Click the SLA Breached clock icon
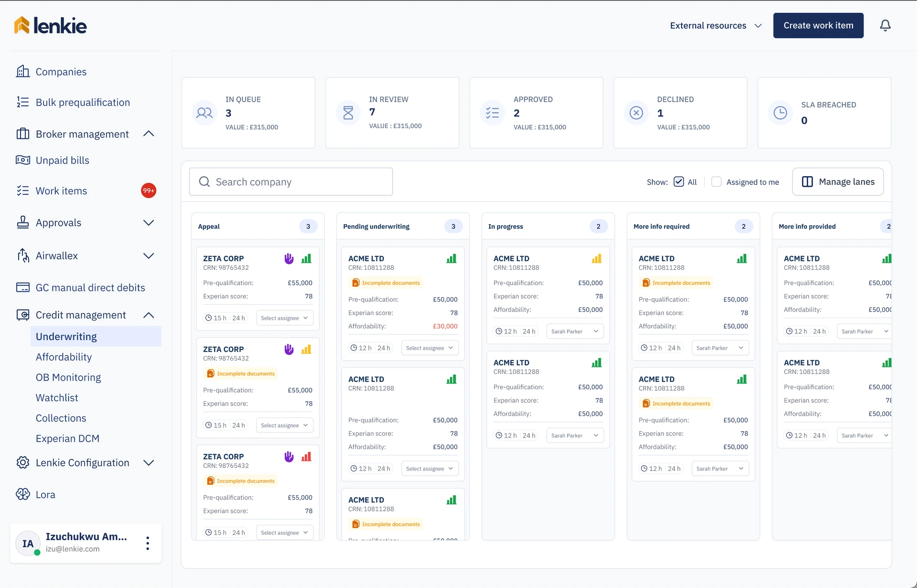The width and height of the screenshot is (917, 588). [780, 113]
